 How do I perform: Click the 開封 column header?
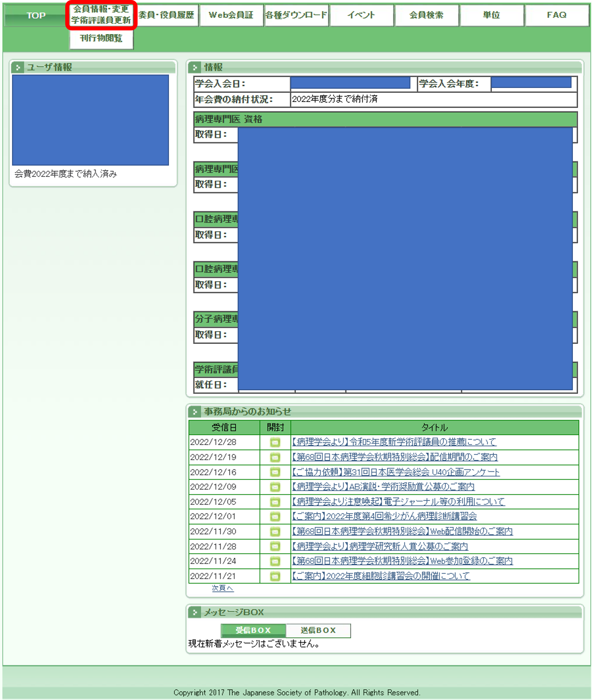pos(275,428)
